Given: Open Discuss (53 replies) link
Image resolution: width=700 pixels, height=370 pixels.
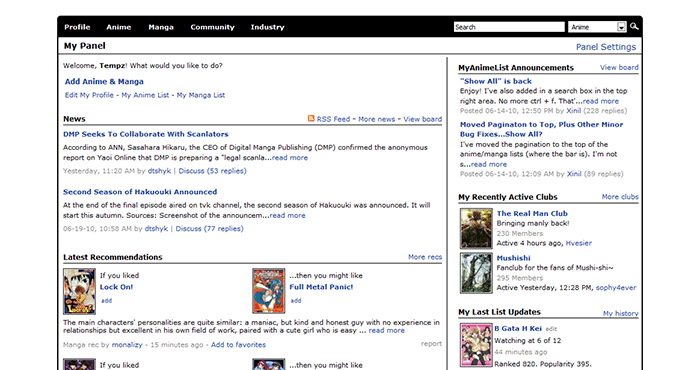Looking at the screenshot, I should point(212,171).
